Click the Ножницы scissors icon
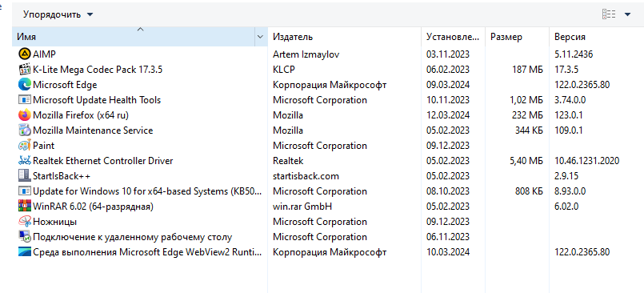The image size is (644, 293). point(25,222)
